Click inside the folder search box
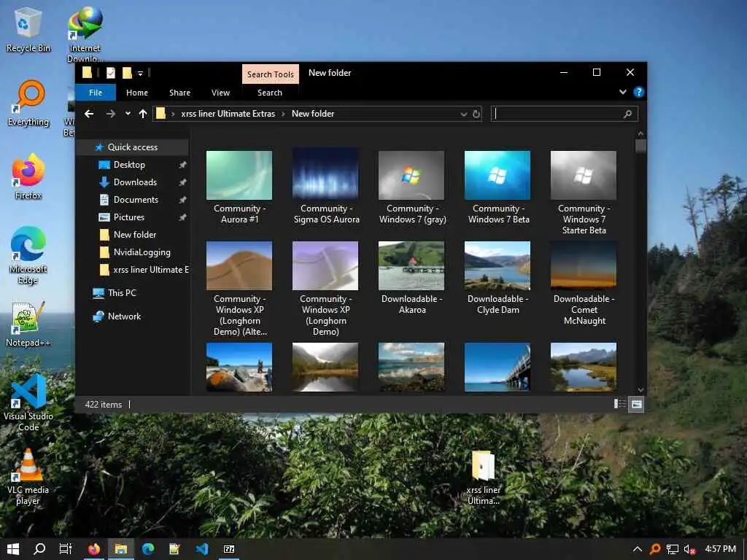The width and height of the screenshot is (747, 560). tap(558, 114)
